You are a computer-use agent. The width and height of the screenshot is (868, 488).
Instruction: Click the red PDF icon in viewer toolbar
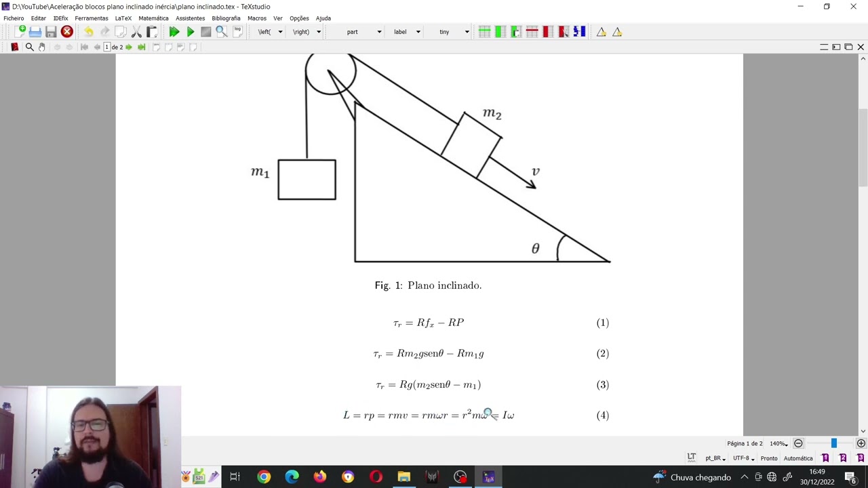click(15, 47)
